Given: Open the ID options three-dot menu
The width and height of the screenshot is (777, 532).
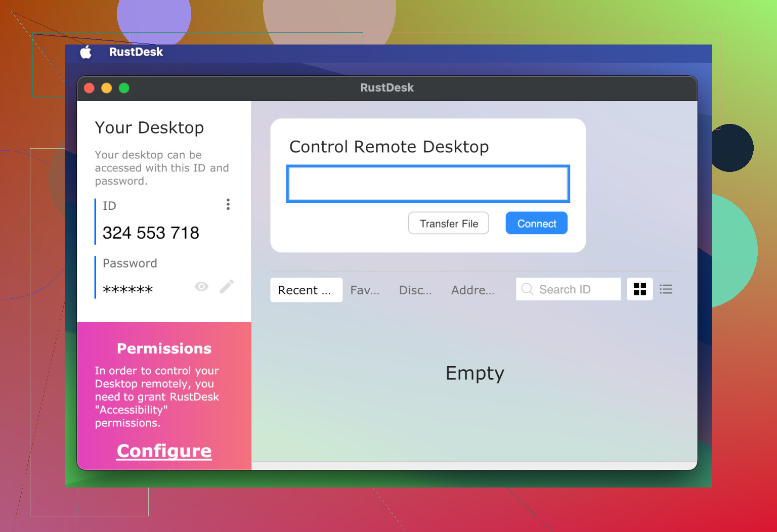Looking at the screenshot, I should click(228, 204).
